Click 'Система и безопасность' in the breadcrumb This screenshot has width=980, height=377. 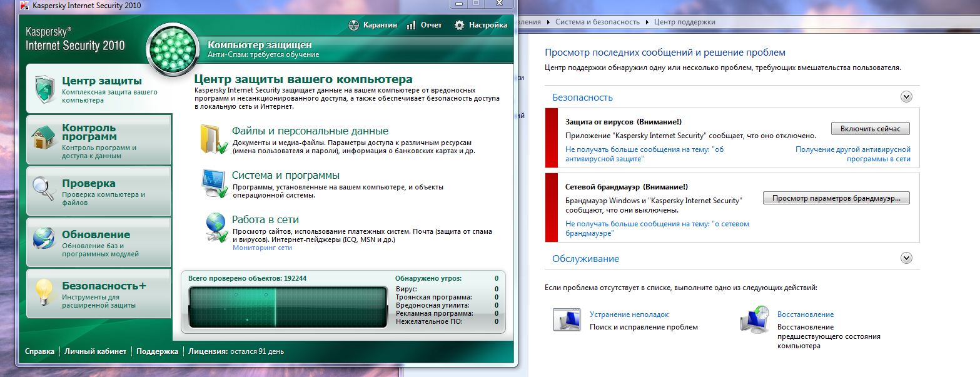point(598,22)
